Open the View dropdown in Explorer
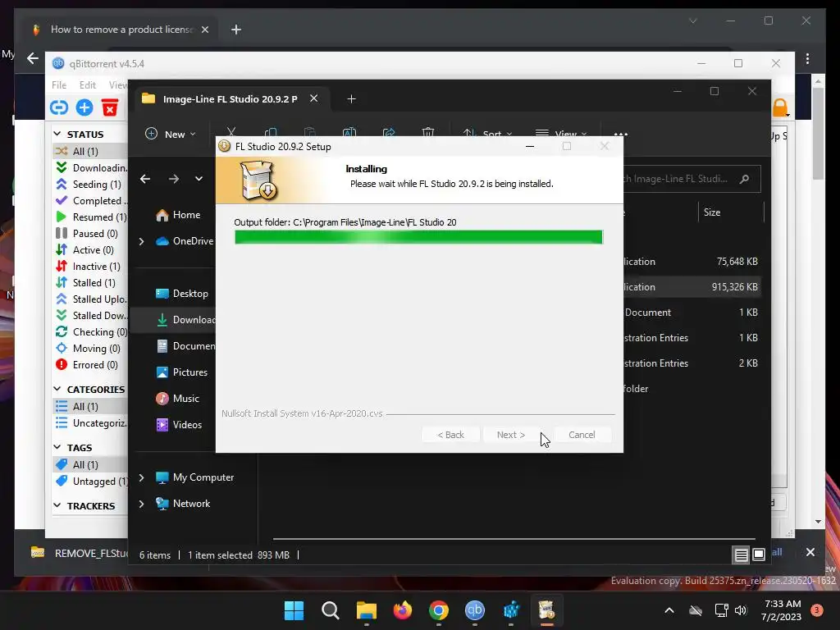This screenshot has width=840, height=630. tap(561, 134)
